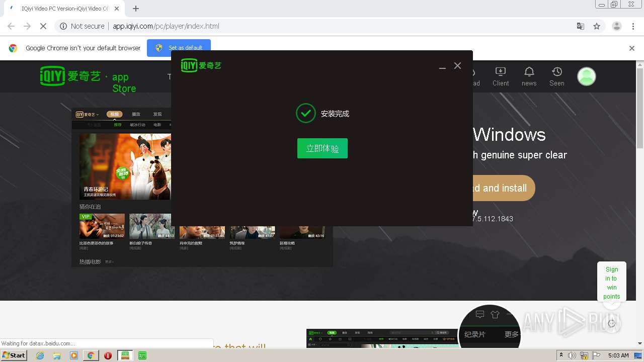Viewport: 644px width, 362px height.
Task: Click the page scrollbar up arrow
Action: [x=639, y=64]
